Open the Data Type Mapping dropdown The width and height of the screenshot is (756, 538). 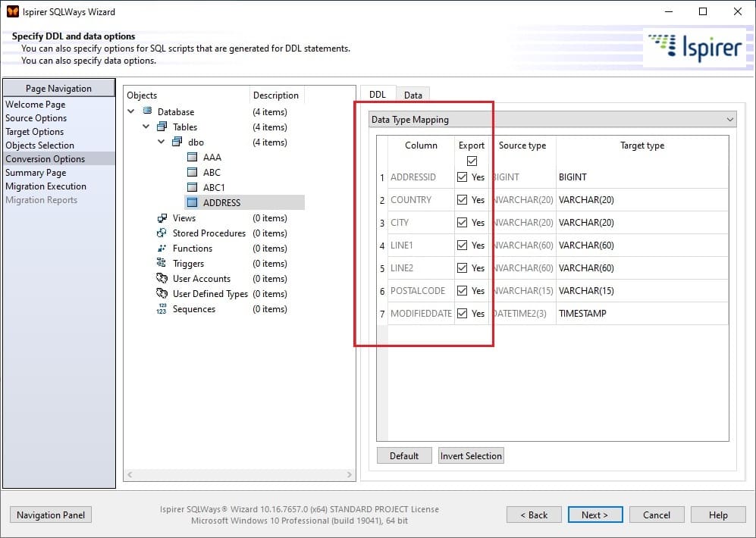pyautogui.click(x=729, y=119)
